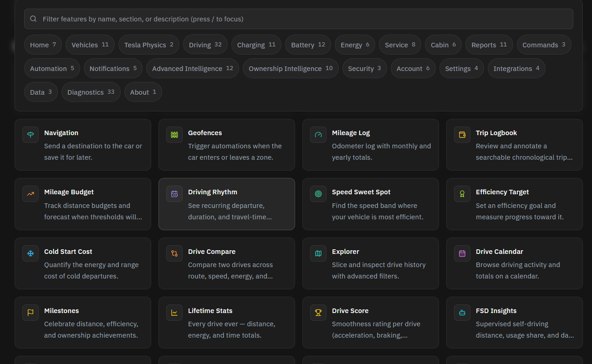
Task: Click the Drive Compare icon
Action: [174, 253]
